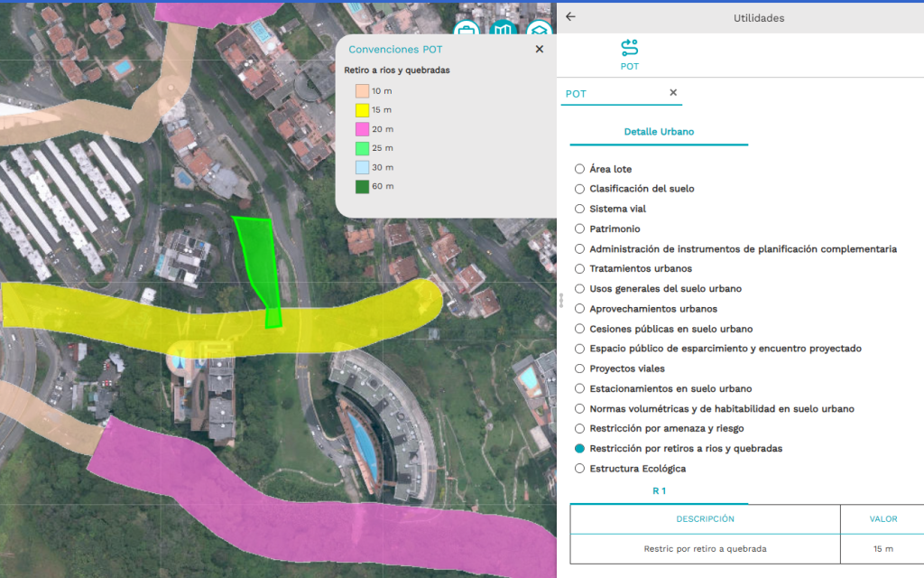The height and width of the screenshot is (578, 924).
Task: Click the 60 m dark green swatch
Action: pyautogui.click(x=361, y=187)
